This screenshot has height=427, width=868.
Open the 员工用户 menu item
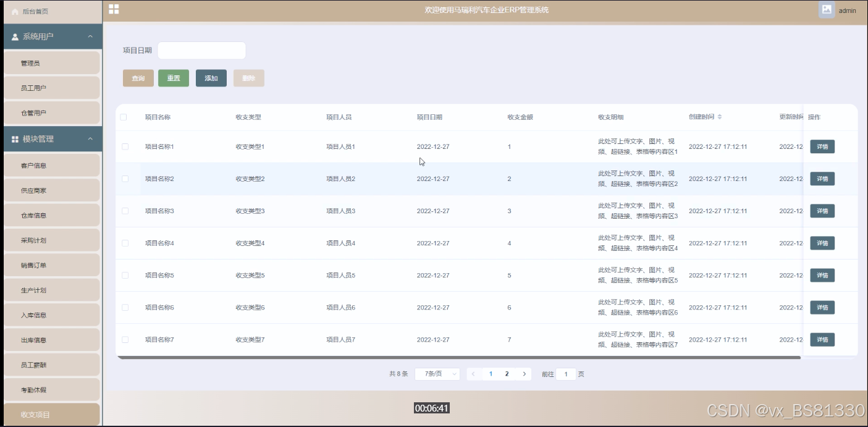tap(51, 88)
